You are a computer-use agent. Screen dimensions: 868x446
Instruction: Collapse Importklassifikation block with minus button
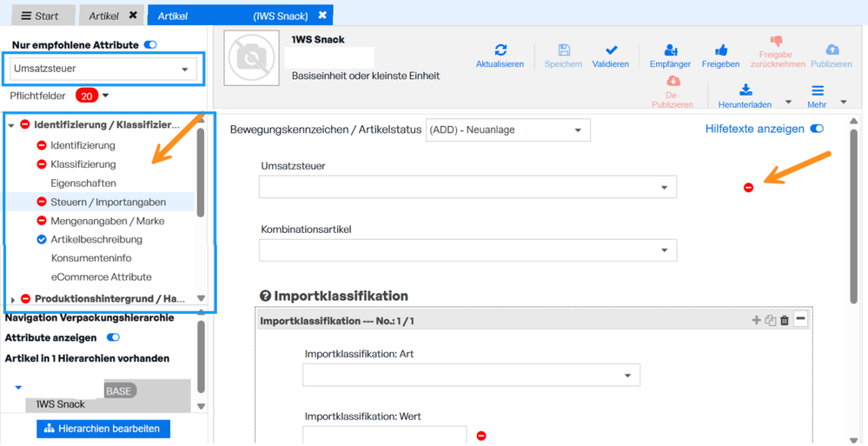800,319
